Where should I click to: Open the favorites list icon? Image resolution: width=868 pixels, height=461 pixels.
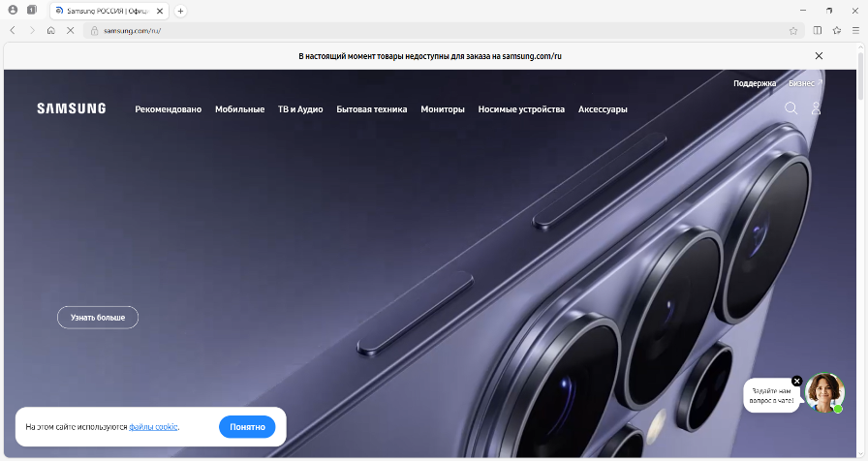pos(837,30)
